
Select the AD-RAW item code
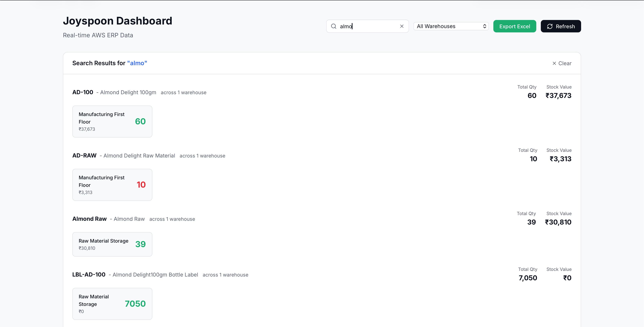pyautogui.click(x=84, y=156)
